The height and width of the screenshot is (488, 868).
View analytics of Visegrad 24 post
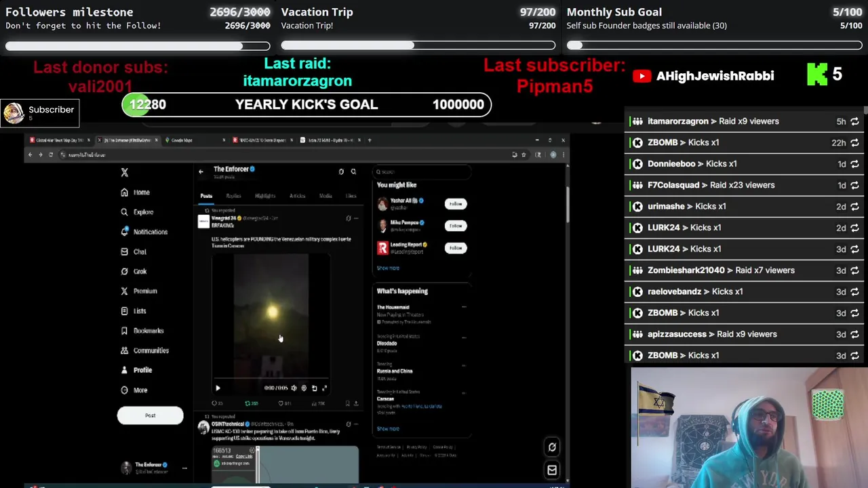click(317, 403)
